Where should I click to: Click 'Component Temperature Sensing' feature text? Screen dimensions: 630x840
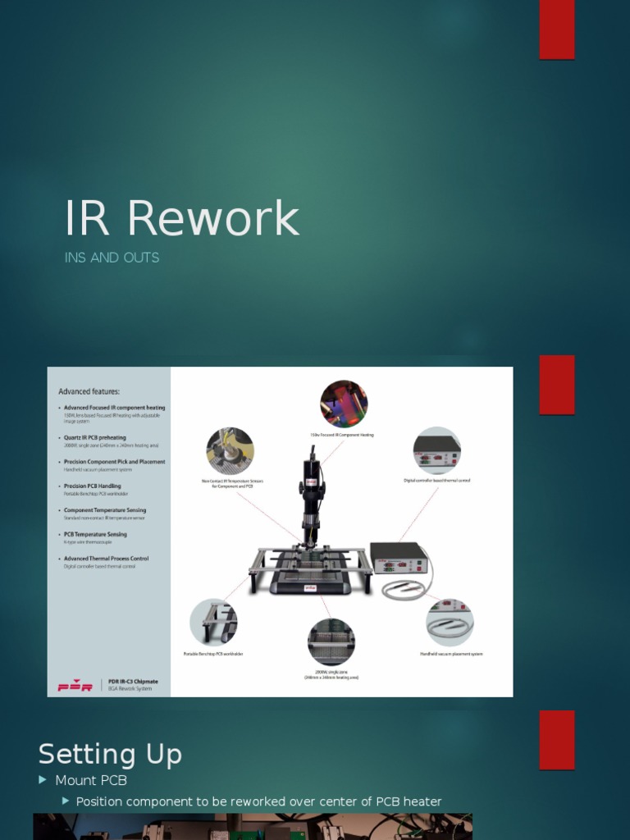point(105,510)
